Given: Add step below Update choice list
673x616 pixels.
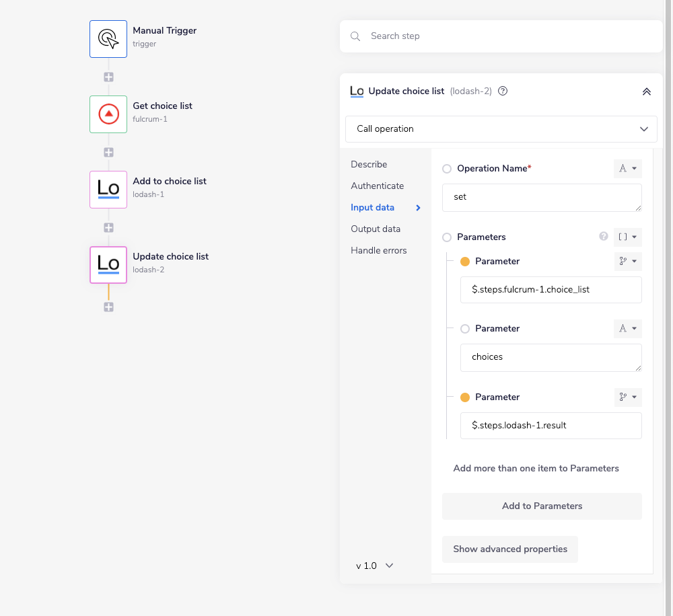Looking at the screenshot, I should point(108,307).
